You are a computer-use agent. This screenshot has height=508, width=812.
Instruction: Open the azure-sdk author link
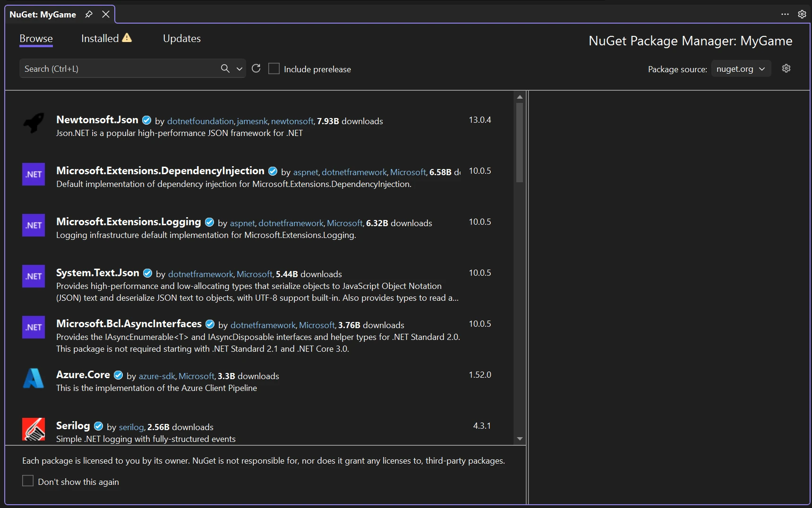pos(157,376)
